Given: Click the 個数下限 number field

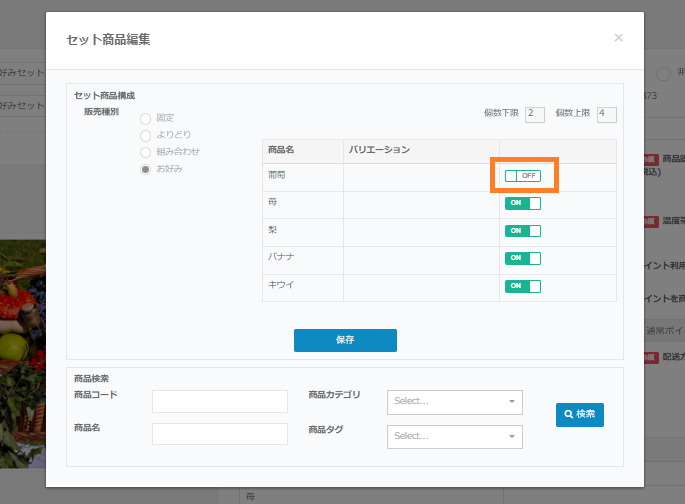Looking at the screenshot, I should coord(534,114).
